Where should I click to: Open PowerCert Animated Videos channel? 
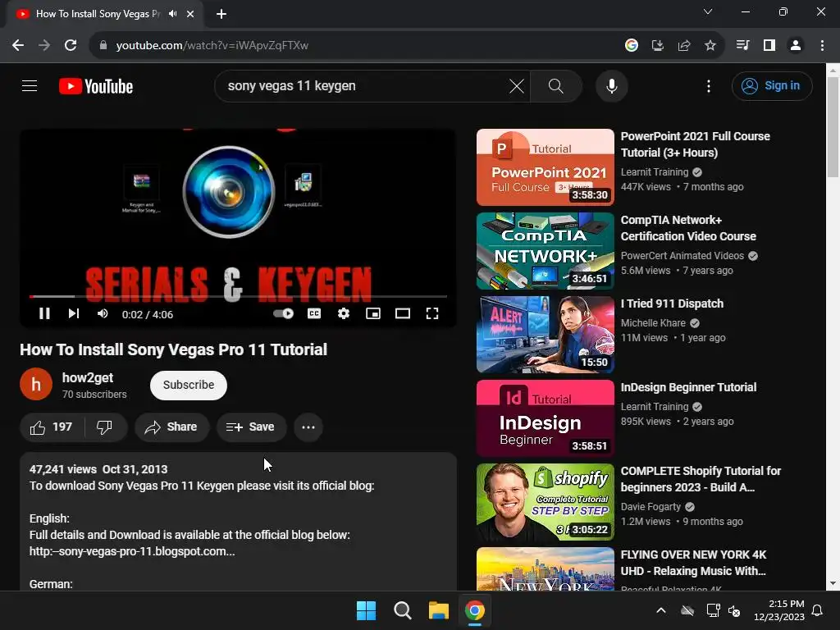[682, 256]
